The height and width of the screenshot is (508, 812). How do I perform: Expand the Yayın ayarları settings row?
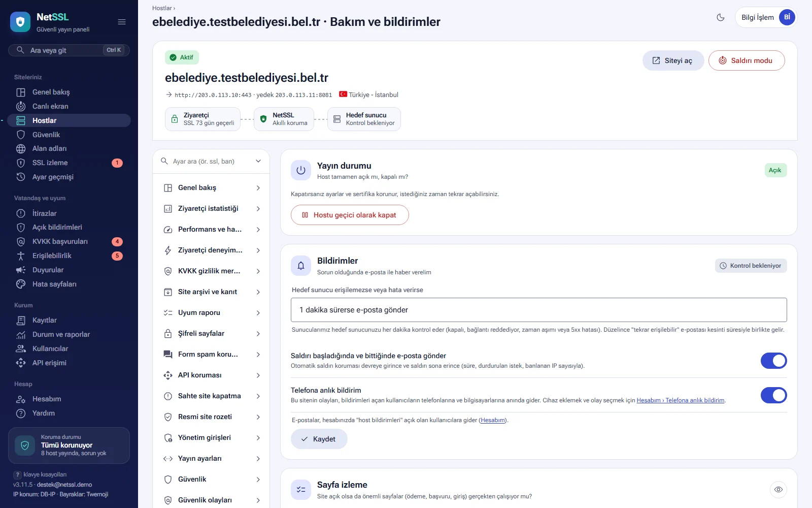211,459
